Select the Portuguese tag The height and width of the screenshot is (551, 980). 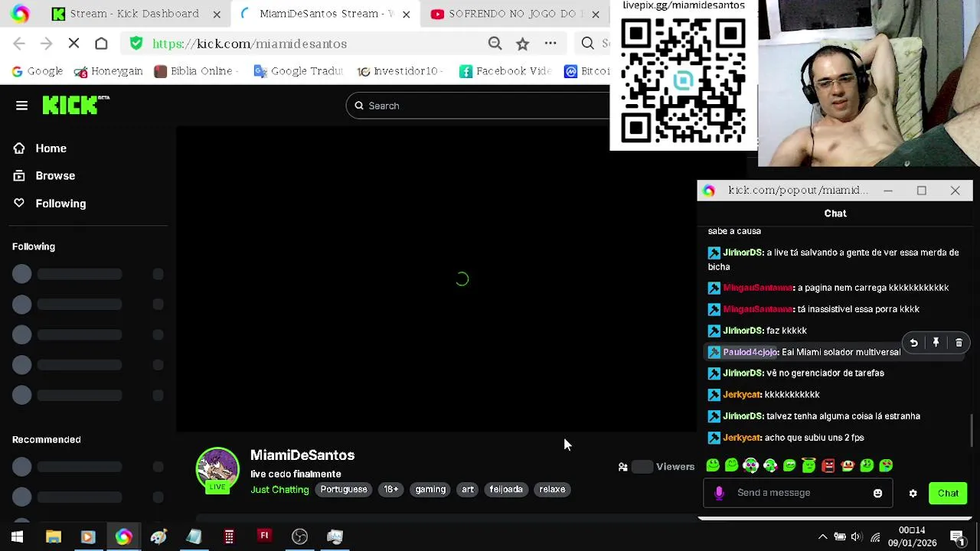344,490
